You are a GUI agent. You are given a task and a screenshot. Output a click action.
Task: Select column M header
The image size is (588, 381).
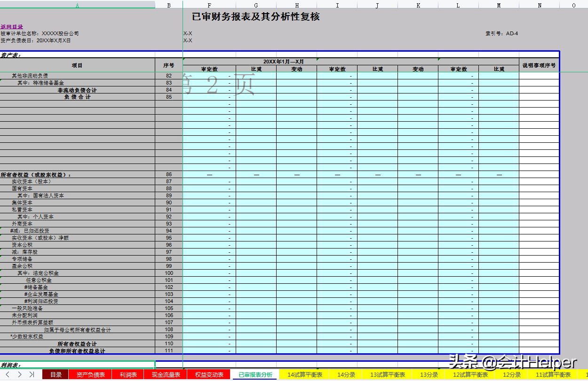(499, 5)
